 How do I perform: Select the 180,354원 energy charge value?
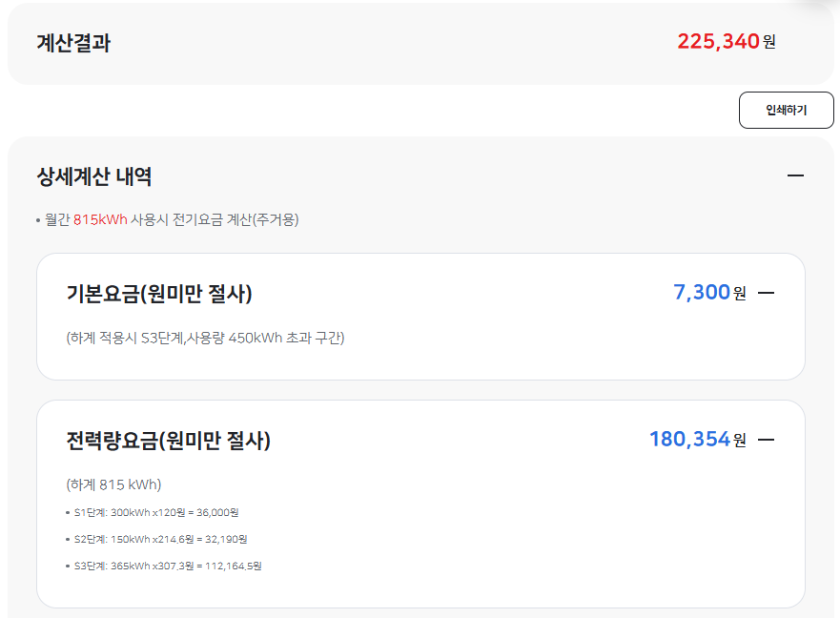[x=693, y=437]
